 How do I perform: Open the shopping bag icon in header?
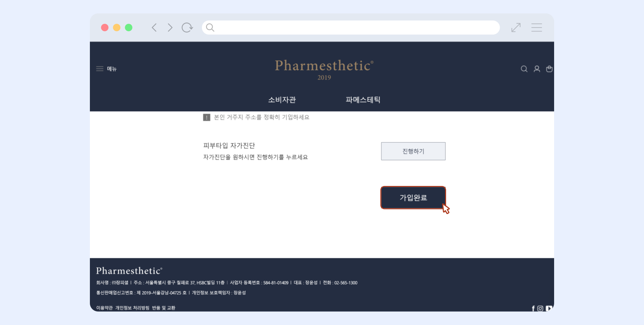click(x=549, y=69)
